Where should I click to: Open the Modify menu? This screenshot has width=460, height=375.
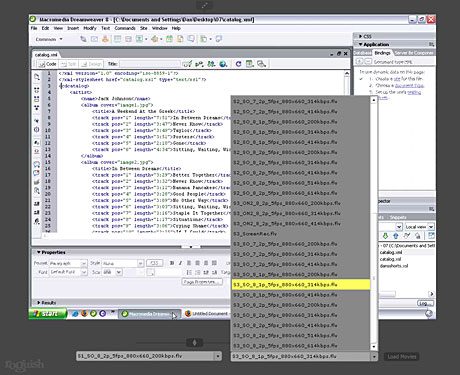click(x=90, y=28)
